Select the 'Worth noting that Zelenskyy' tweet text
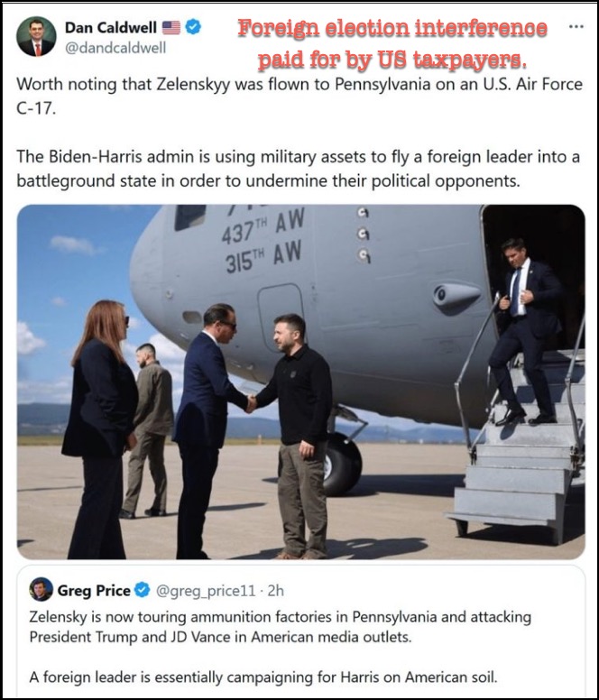The image size is (599, 700). pos(299,96)
